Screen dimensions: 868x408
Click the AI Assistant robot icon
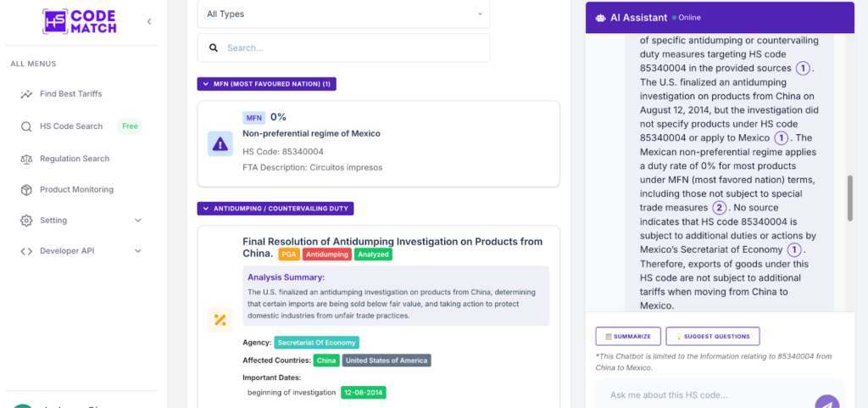tap(601, 17)
